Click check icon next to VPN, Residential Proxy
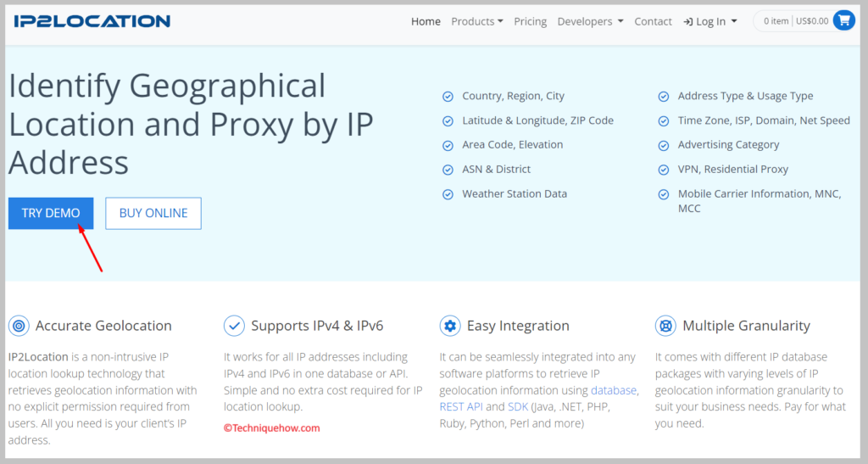 663,170
